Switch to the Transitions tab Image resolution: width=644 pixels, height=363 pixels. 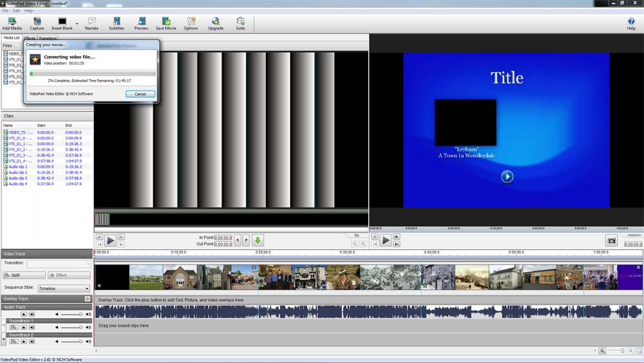pyautogui.click(x=48, y=38)
